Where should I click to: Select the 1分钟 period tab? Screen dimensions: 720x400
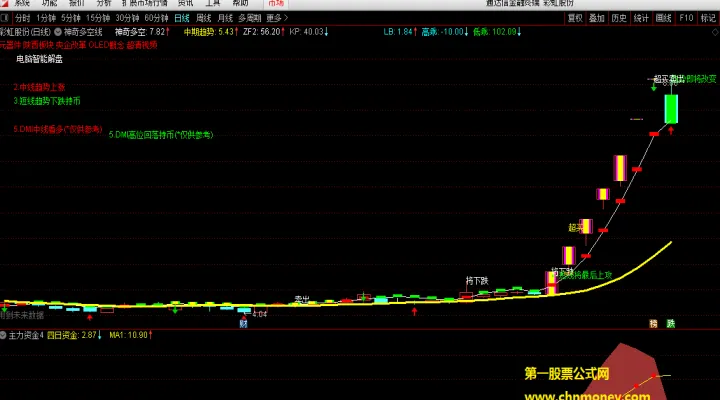(x=46, y=18)
